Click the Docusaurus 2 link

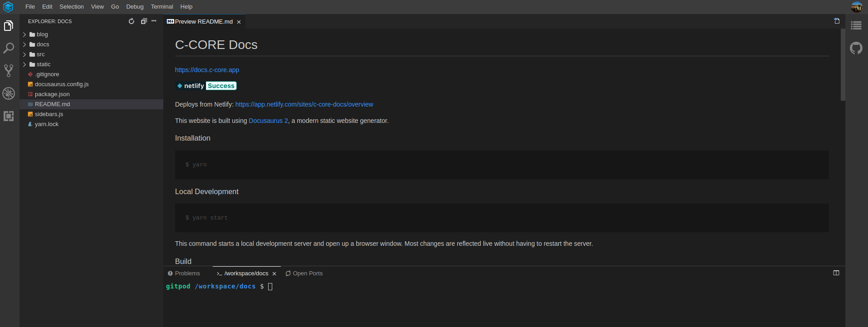268,121
